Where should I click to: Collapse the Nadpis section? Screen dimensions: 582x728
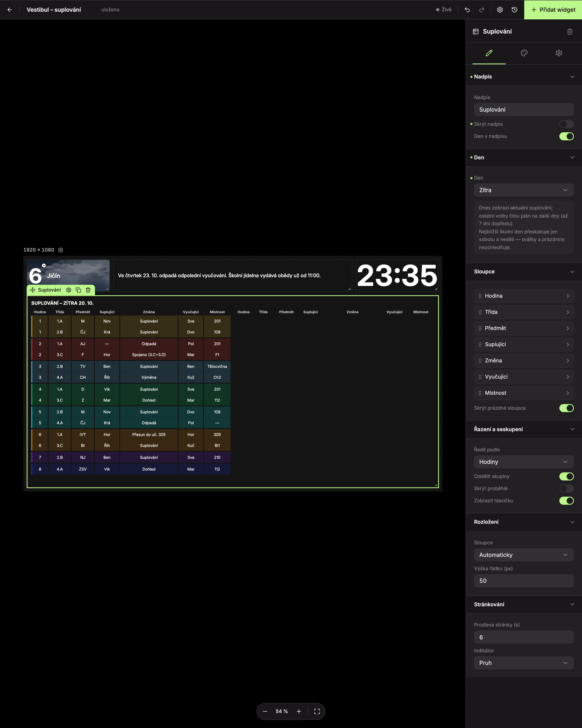524,77
